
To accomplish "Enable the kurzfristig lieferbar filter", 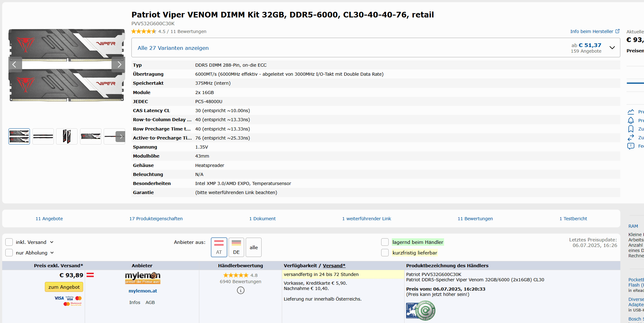I will click(x=385, y=253).
